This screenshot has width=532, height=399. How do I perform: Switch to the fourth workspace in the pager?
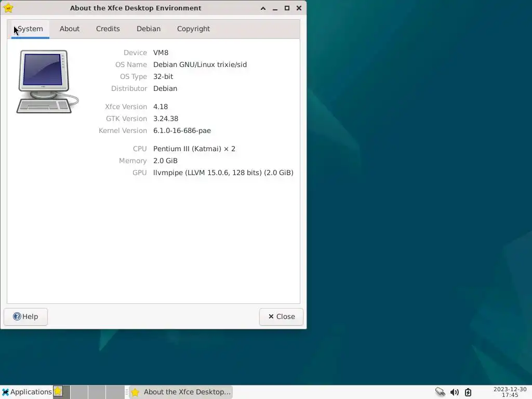(115, 392)
